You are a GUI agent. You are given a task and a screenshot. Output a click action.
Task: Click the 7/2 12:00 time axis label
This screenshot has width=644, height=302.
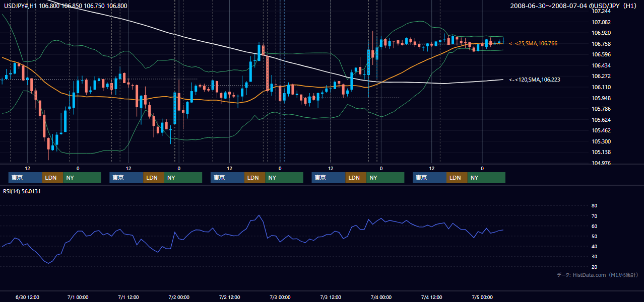click(229, 297)
